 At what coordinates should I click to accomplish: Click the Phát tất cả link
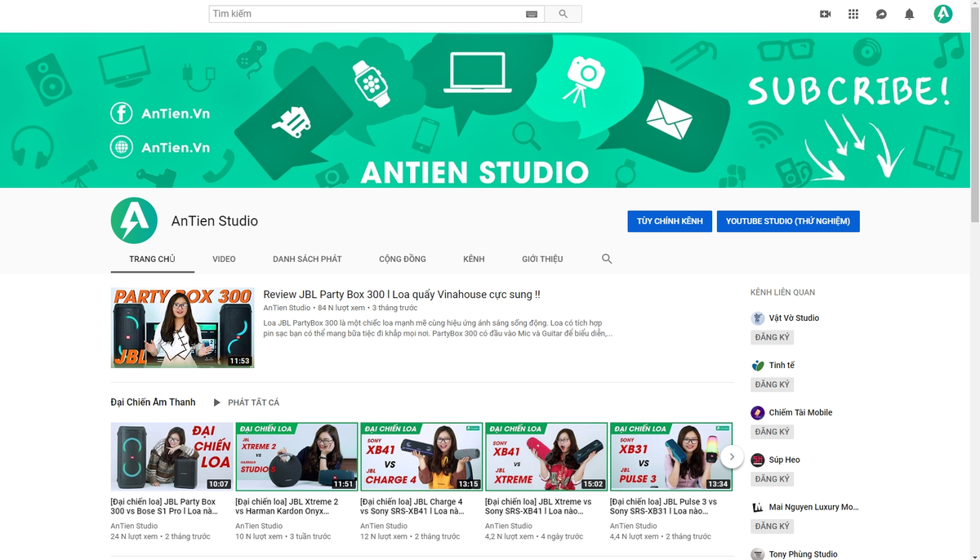tap(253, 402)
